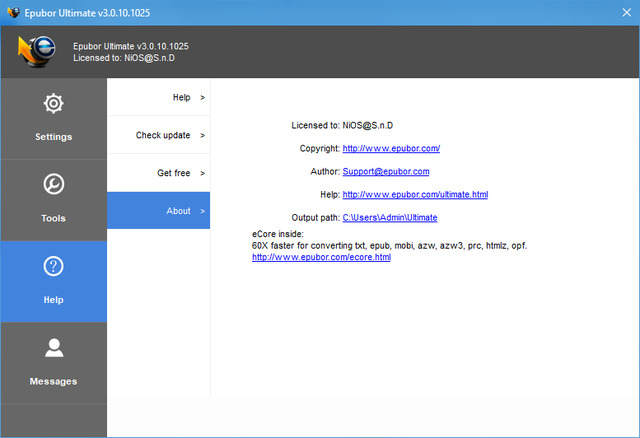Open the C:\Users\Admin\Ultimate output path
Screen dimensions: 640x438
[389, 217]
